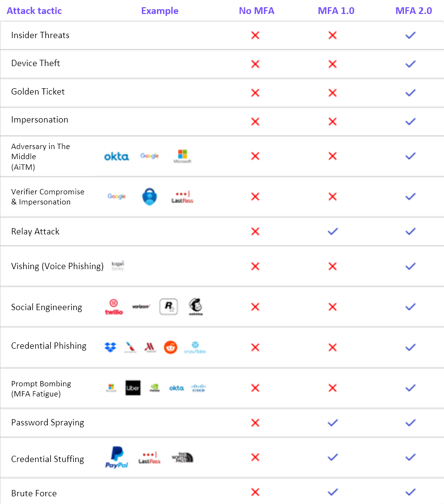This screenshot has width=444, height=504.
Task: Click the Attack tactic column header
Action: 34,11
